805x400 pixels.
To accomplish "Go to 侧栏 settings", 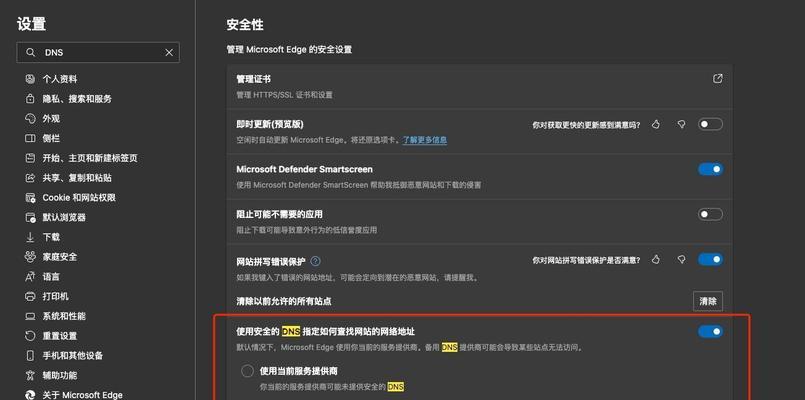I will (51, 138).
